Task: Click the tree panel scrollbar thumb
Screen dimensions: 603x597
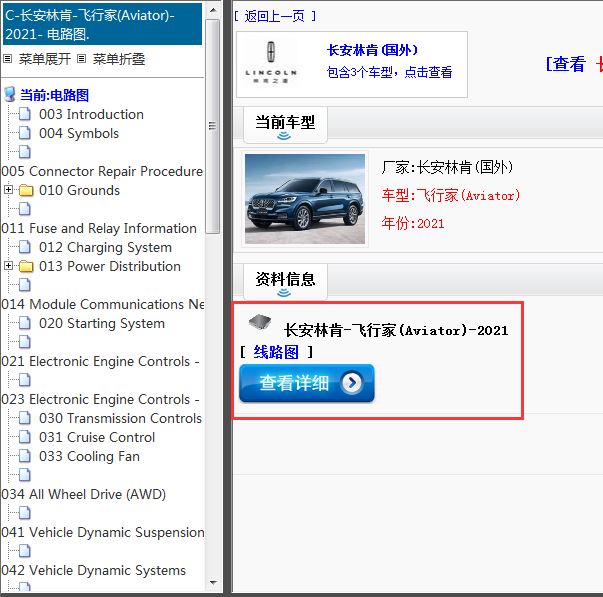Action: [212, 126]
